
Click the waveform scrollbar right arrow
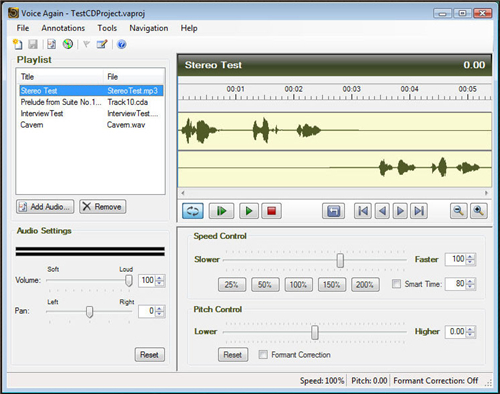coord(486,193)
